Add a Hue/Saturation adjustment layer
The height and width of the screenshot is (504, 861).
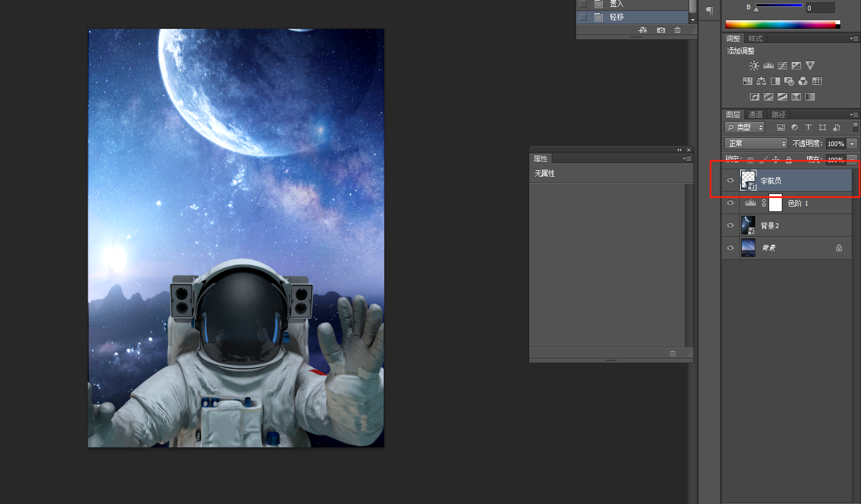pyautogui.click(x=747, y=81)
